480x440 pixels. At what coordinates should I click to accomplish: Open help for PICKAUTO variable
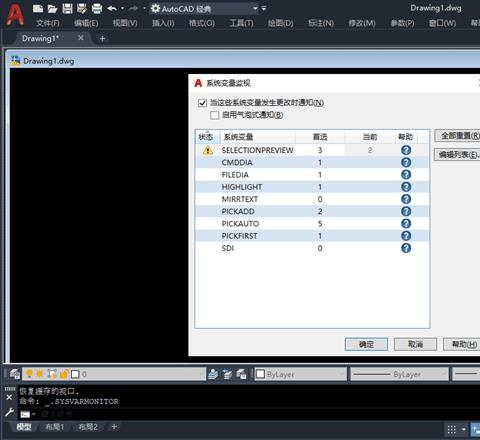406,223
